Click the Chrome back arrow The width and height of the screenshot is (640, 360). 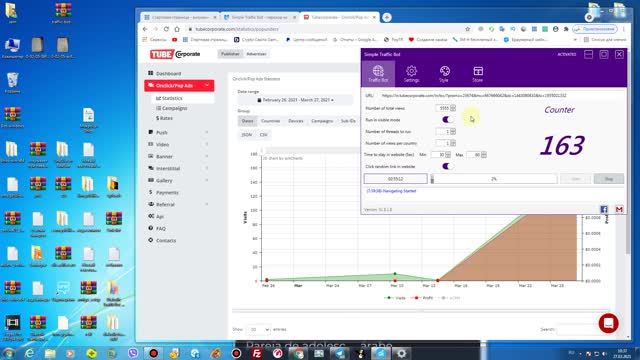[x=145, y=29]
